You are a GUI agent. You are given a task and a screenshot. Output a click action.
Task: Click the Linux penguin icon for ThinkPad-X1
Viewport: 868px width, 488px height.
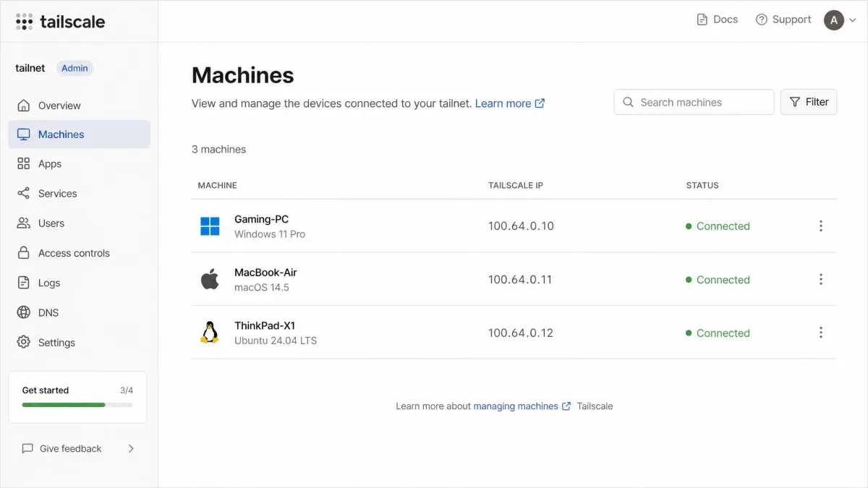[210, 333]
